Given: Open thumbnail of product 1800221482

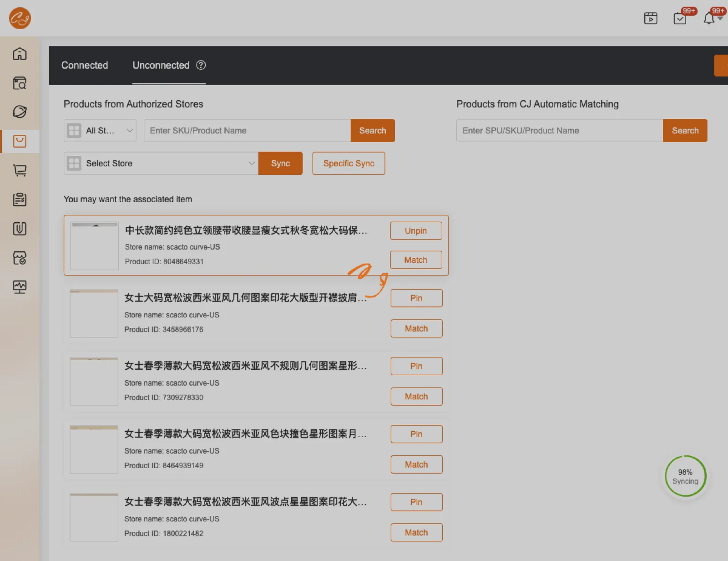Looking at the screenshot, I should (94, 517).
